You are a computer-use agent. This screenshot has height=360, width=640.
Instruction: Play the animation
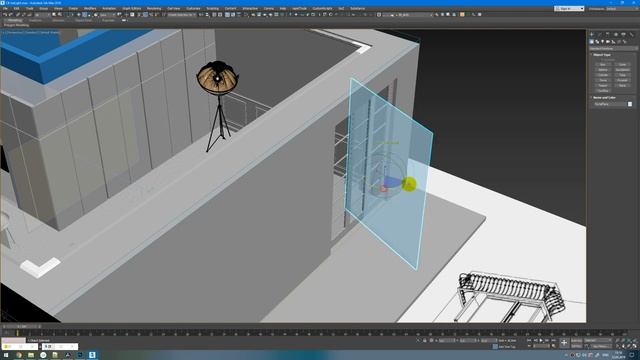coord(541,340)
